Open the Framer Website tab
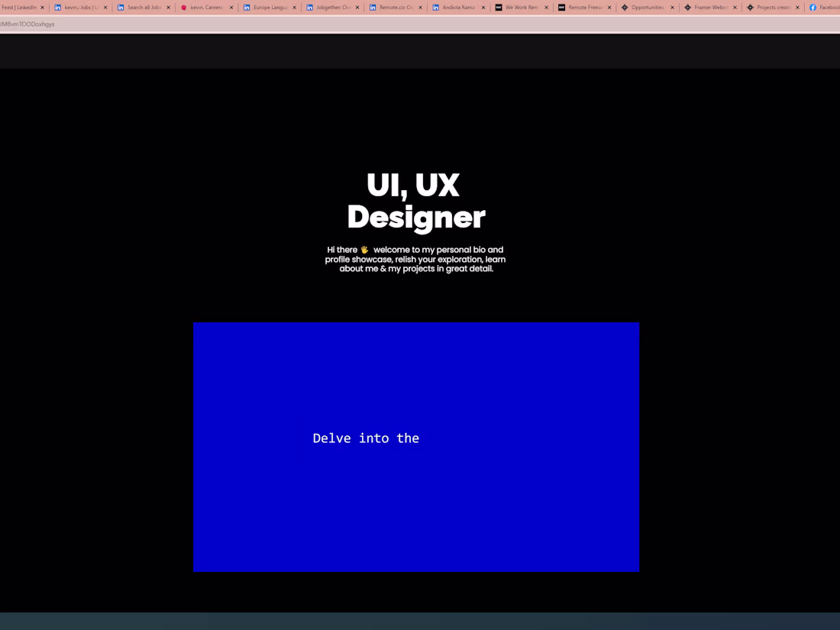The width and height of the screenshot is (840, 630). [x=710, y=8]
